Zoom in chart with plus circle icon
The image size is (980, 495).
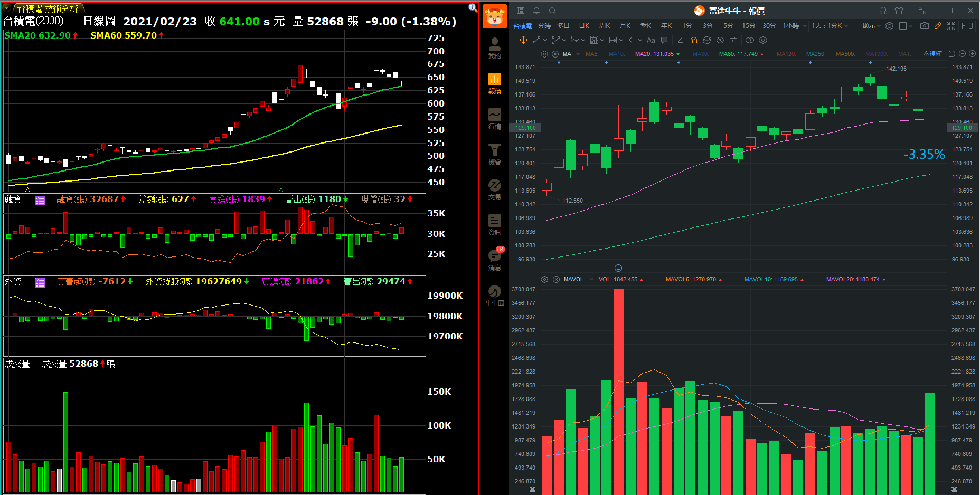point(972,54)
